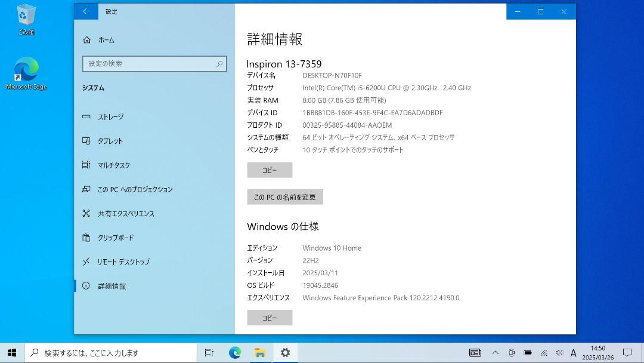The image size is (644, 363).
Task: Click the RAM value 8.00 GB
Action: (x=344, y=100)
